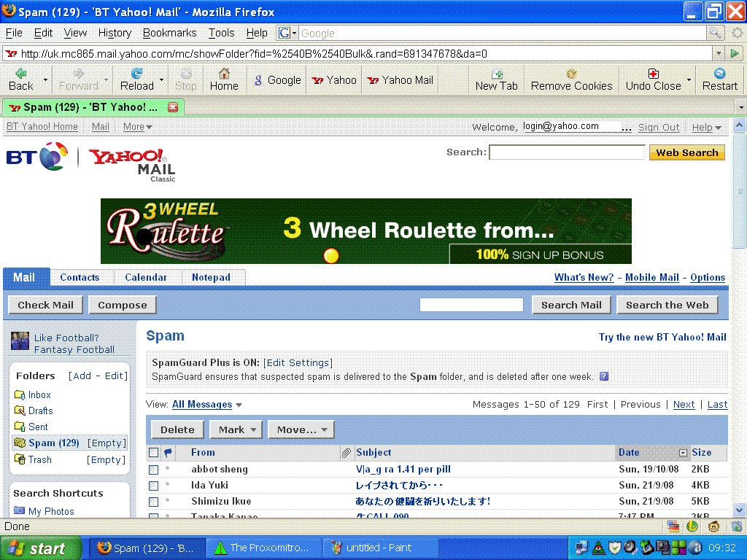Click the Home toolbar icon
The image size is (747, 560).
224,74
